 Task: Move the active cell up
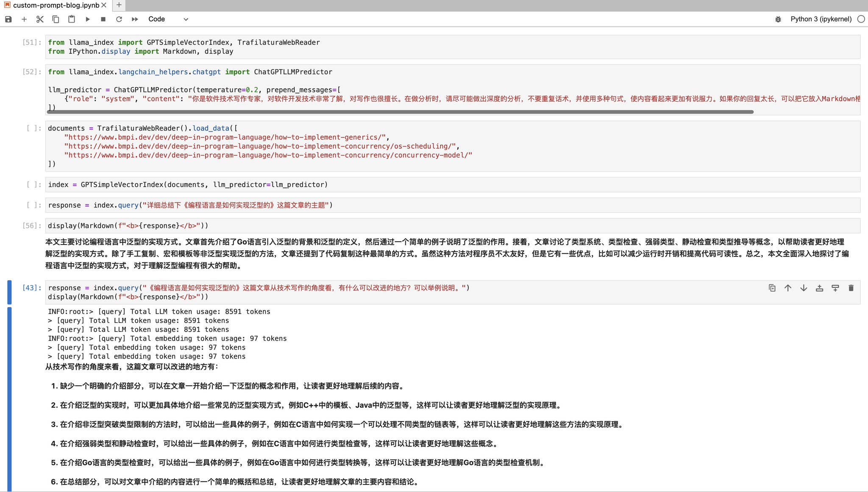coord(787,288)
